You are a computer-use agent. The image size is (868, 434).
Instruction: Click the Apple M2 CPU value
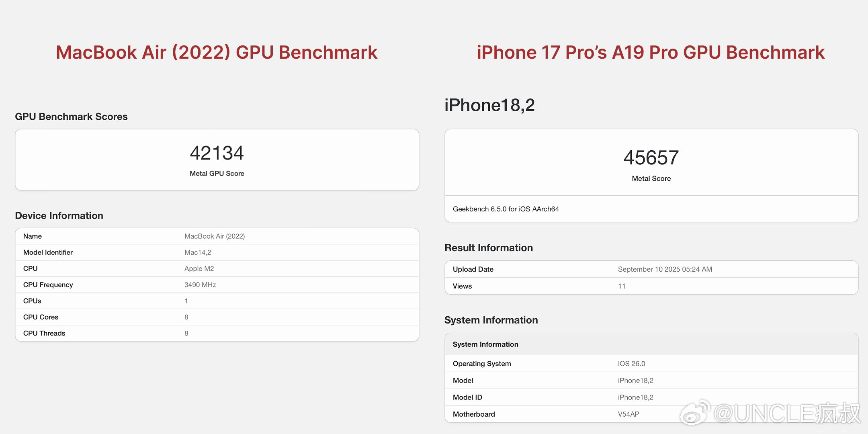click(x=199, y=268)
